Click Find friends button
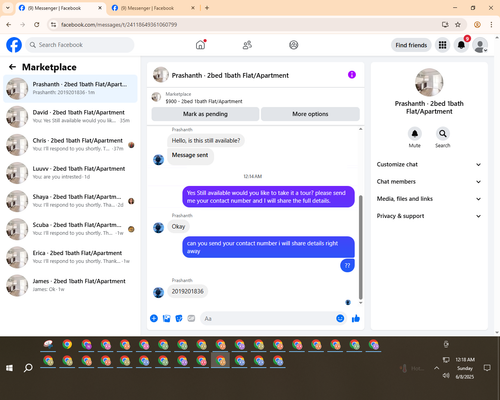Image resolution: width=500 pixels, height=400 pixels. [x=411, y=45]
